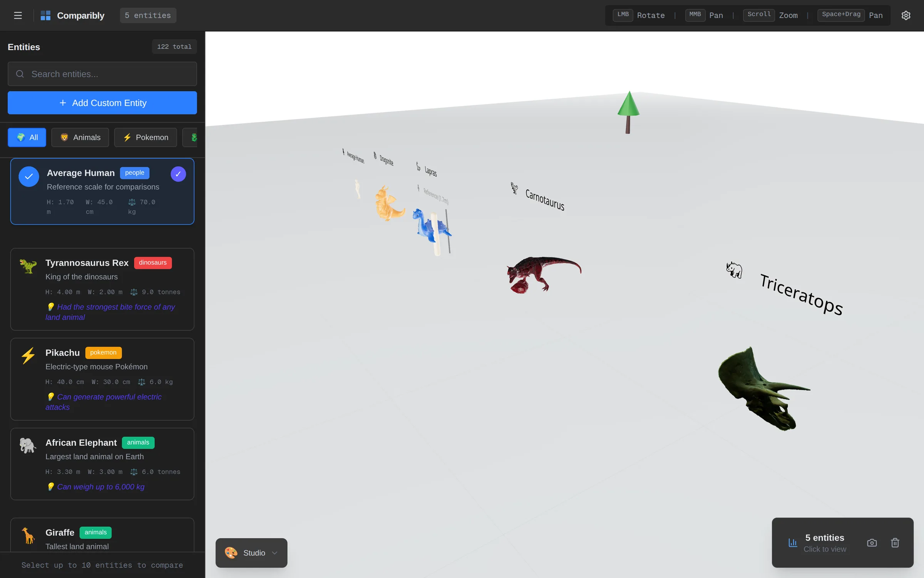924x578 pixels.
Task: Expand the Studio chevron arrow
Action: pos(275,553)
